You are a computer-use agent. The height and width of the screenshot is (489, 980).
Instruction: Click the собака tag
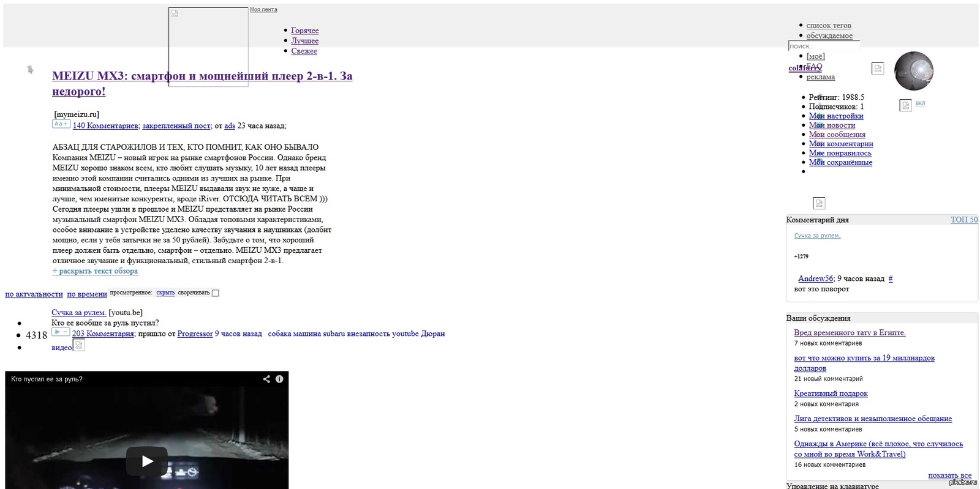tap(279, 334)
